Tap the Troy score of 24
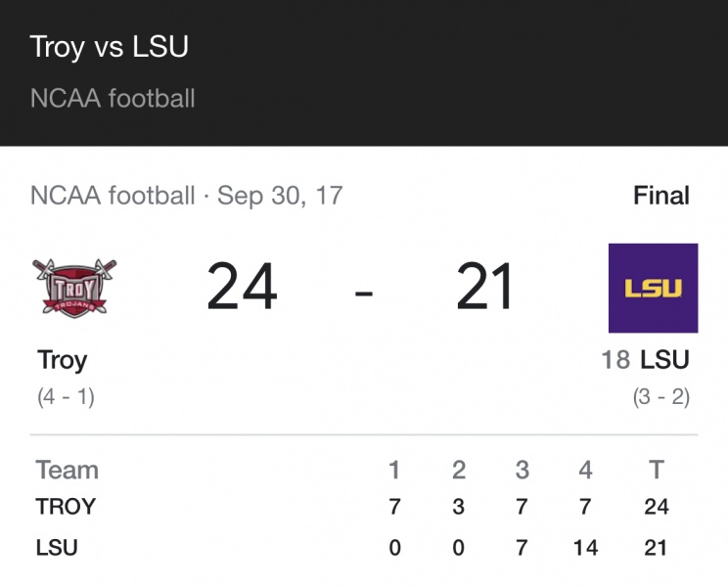This screenshot has width=728, height=587. click(x=242, y=288)
